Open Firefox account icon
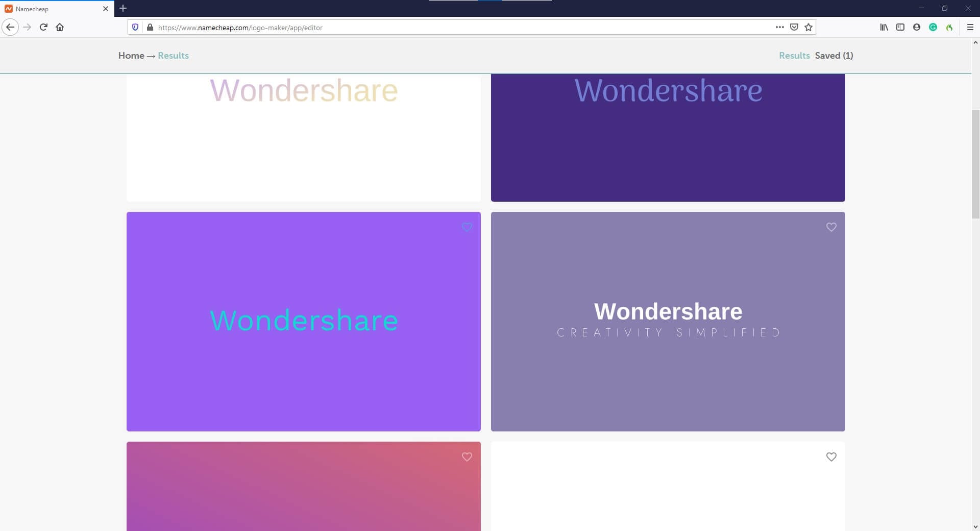 pyautogui.click(x=916, y=27)
